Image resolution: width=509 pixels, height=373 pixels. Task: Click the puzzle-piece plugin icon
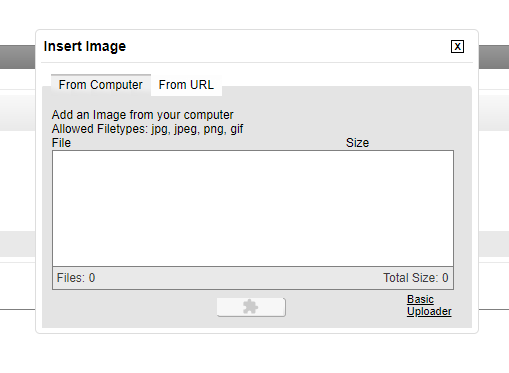[x=250, y=307]
